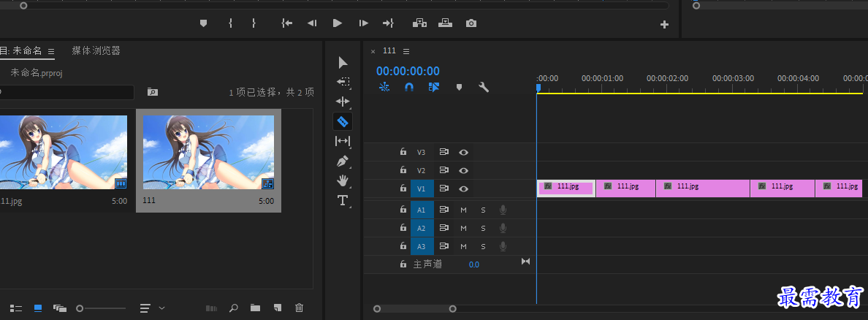Screen dimensions: 868x320
Task: Switch project panel to icon view
Action: click(x=38, y=308)
